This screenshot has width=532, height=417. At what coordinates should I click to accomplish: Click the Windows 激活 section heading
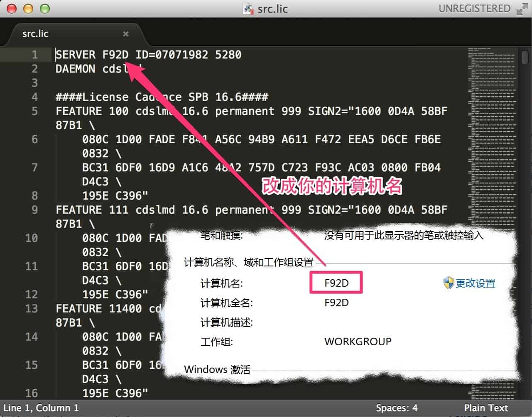coord(217,370)
